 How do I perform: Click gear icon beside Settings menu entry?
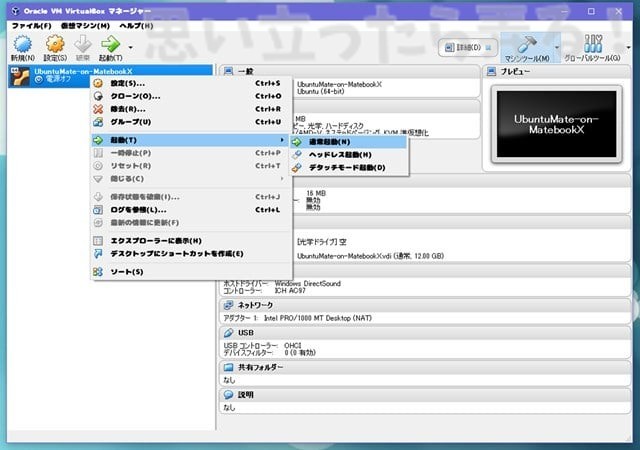(x=98, y=83)
